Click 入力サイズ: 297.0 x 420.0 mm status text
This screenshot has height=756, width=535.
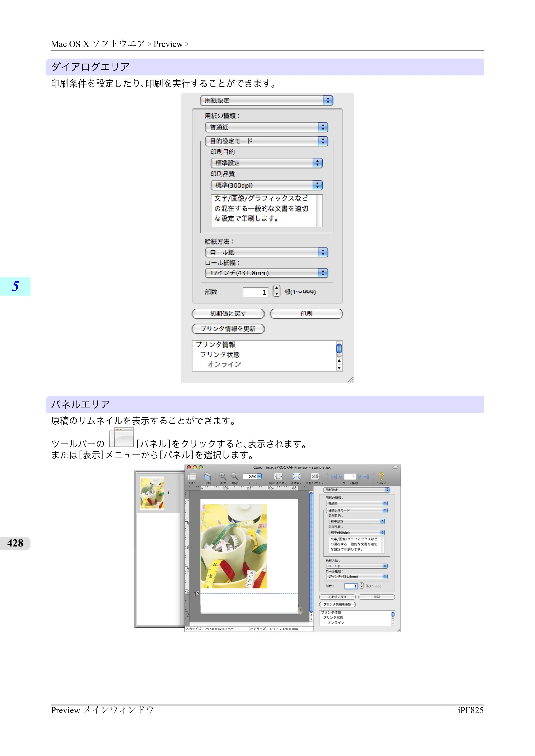(210, 629)
